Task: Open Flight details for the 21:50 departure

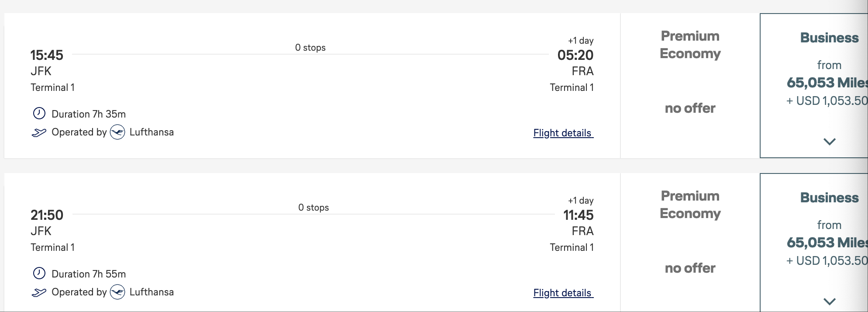Action: 563,293
